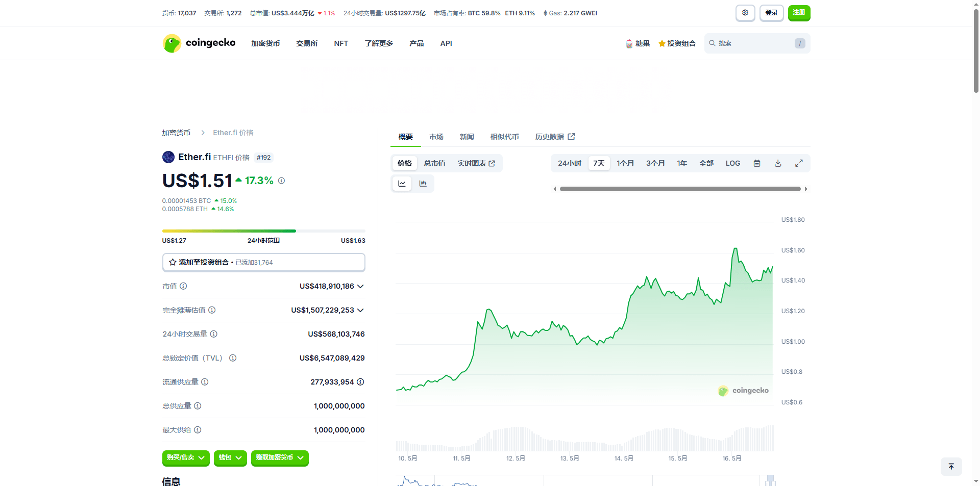Viewport: 980px width, 486px height.
Task: Switch to 相似代币 tab
Action: coord(505,137)
